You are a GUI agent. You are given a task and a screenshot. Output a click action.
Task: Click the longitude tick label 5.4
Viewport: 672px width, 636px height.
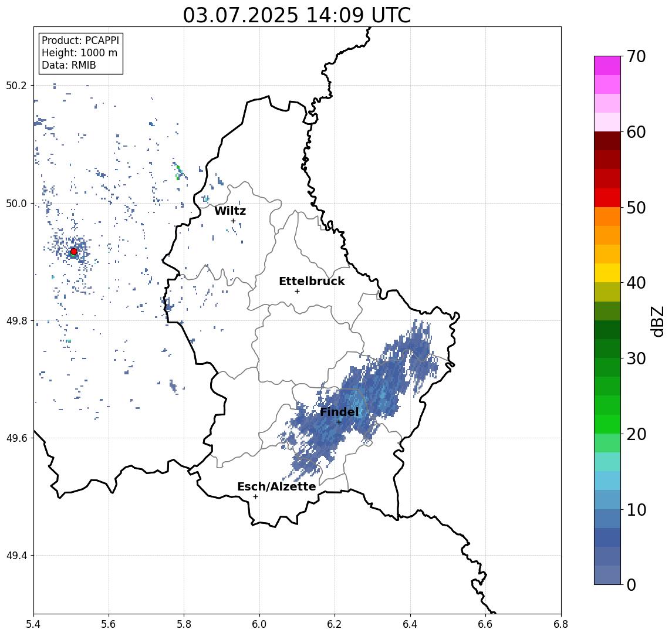tap(33, 624)
